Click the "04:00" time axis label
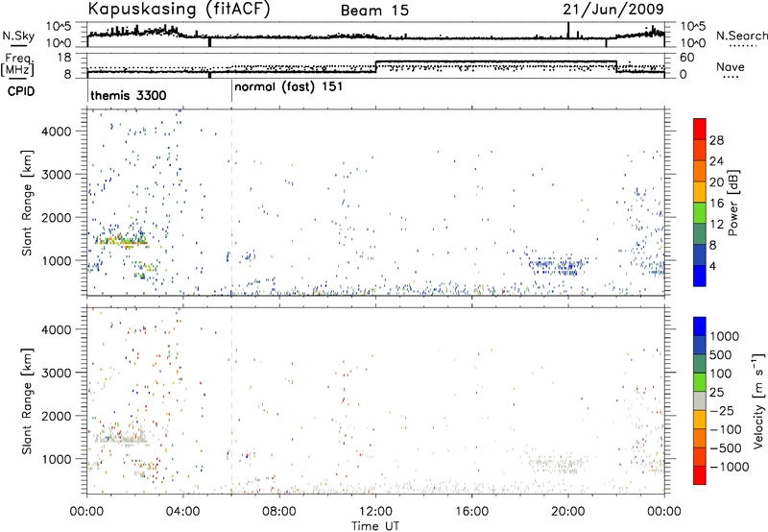The height and width of the screenshot is (532, 768). [183, 512]
